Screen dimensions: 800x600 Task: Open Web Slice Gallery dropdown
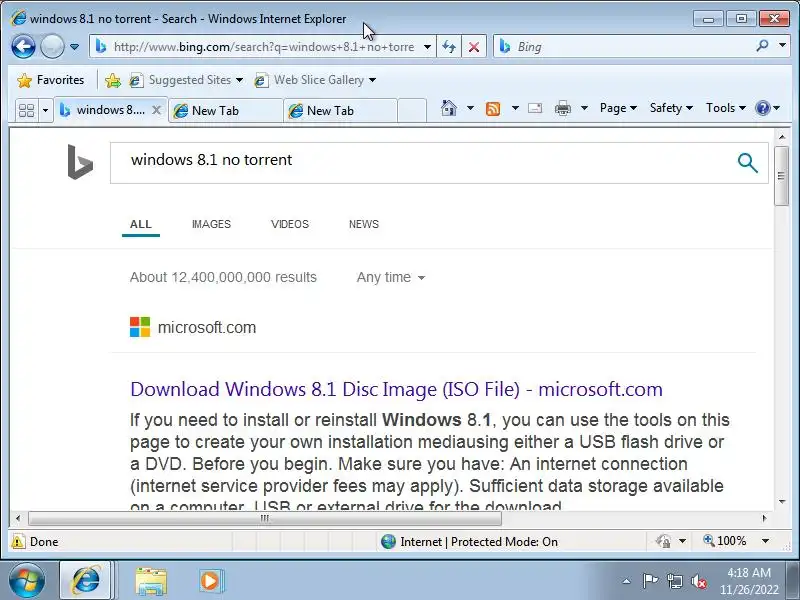[x=315, y=80]
